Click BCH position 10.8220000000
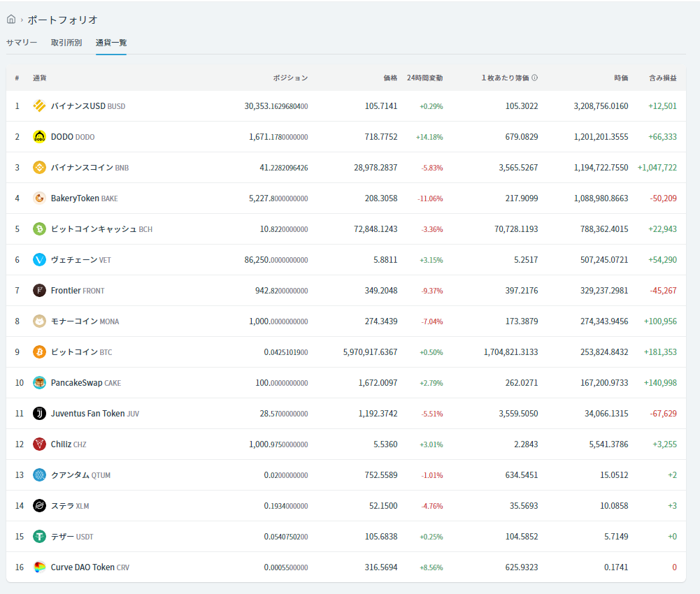 284,229
